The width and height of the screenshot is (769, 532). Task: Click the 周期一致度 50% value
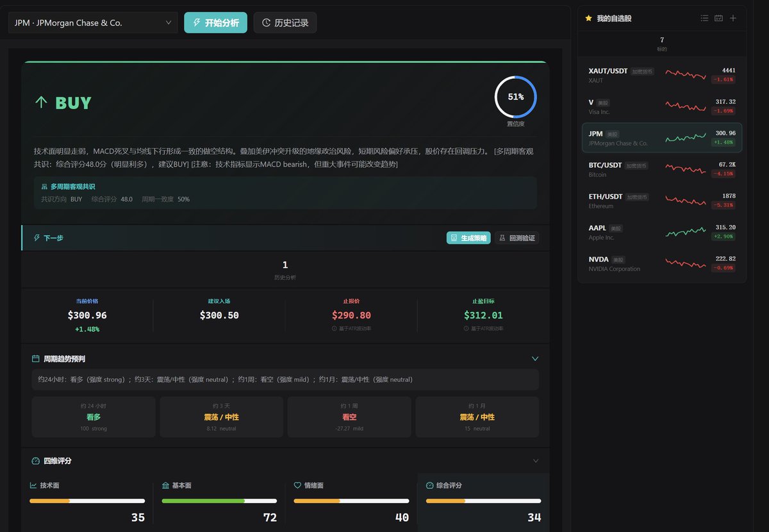(x=183, y=199)
